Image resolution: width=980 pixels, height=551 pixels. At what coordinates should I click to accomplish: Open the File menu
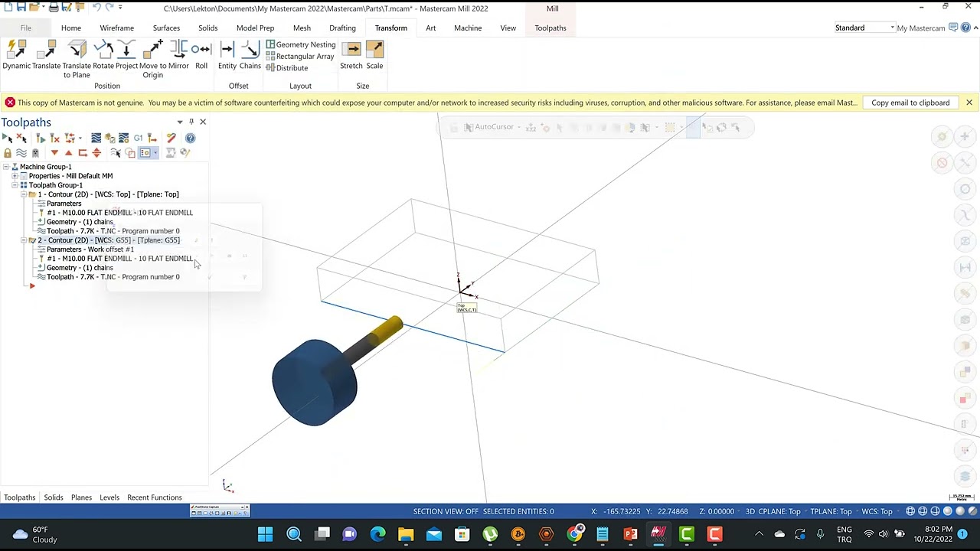tap(25, 28)
